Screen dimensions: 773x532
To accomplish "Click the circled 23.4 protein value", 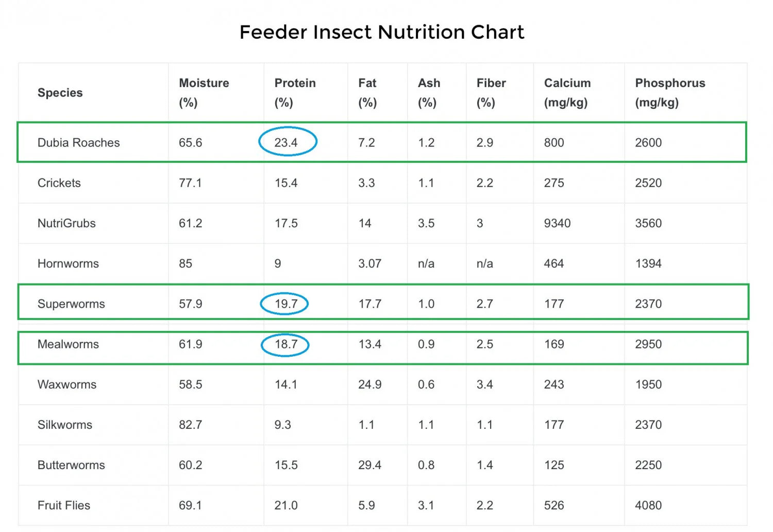I will coord(287,143).
